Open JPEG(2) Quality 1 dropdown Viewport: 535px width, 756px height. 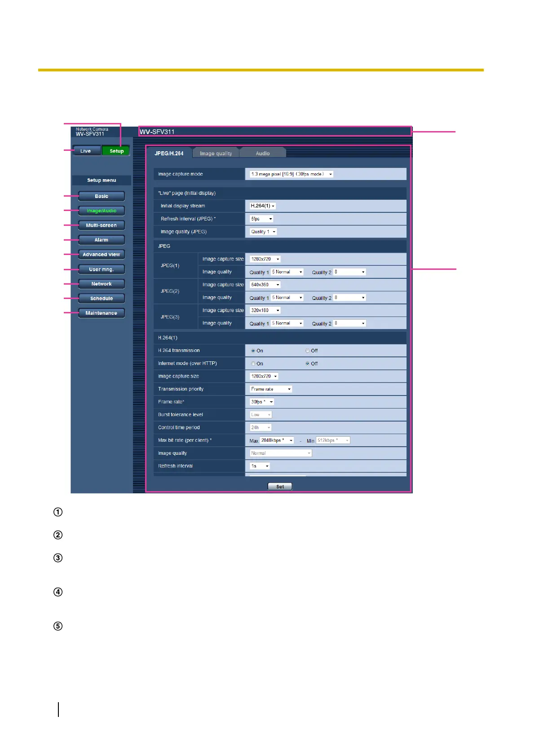point(287,298)
